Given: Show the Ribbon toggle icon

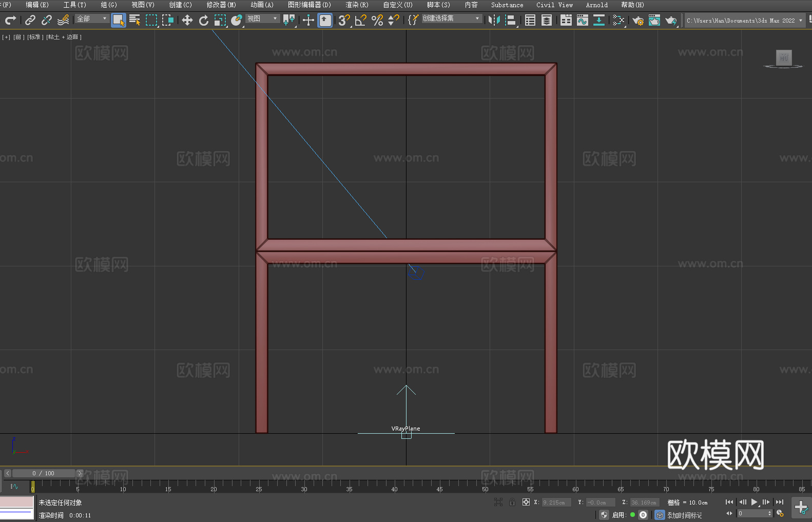Looking at the screenshot, I should (566, 20).
